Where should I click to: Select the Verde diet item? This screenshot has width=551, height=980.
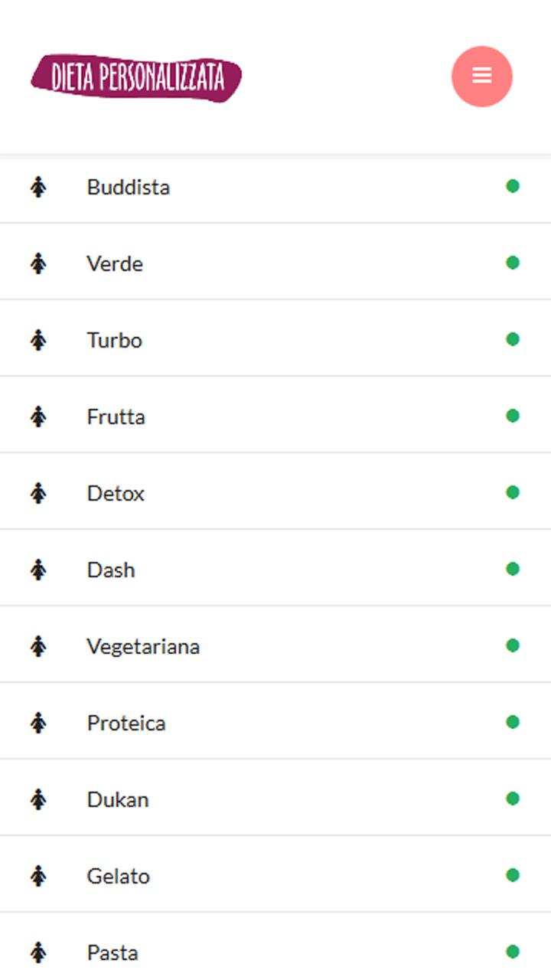pyautogui.click(x=115, y=263)
